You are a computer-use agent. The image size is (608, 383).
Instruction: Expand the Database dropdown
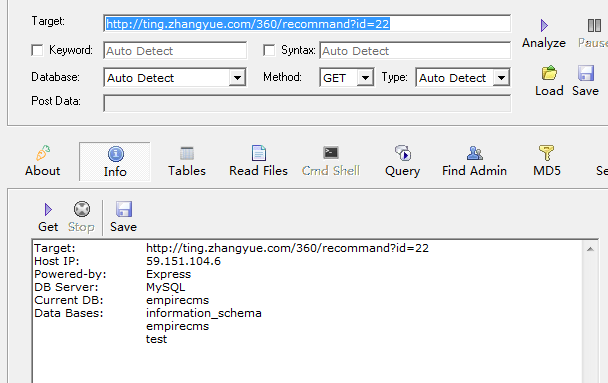coord(237,78)
